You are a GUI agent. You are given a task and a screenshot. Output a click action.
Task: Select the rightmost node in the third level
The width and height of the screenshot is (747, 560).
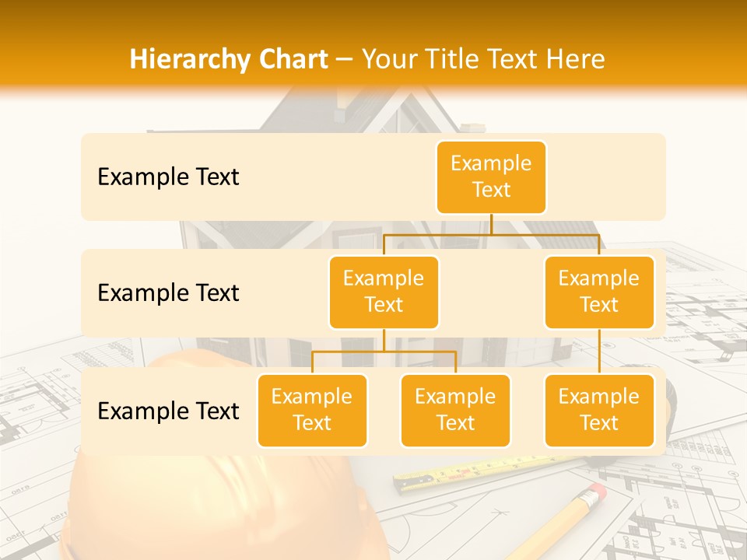599,411
